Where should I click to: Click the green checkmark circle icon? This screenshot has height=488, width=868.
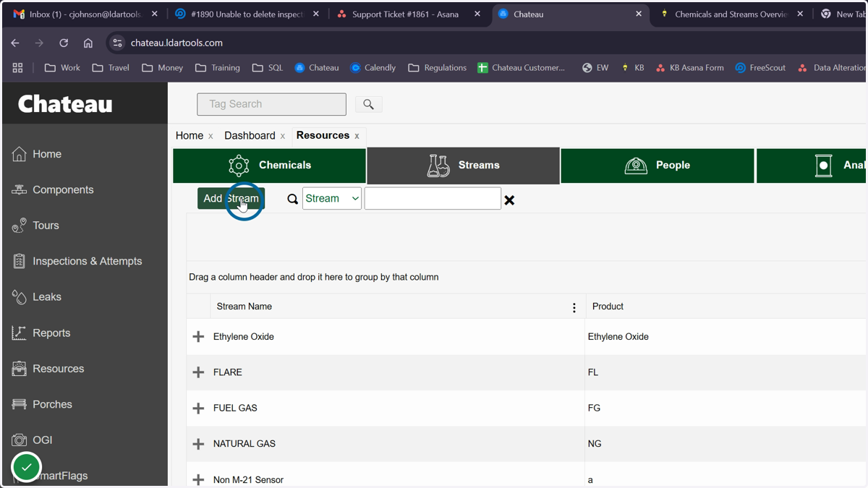pyautogui.click(x=27, y=467)
